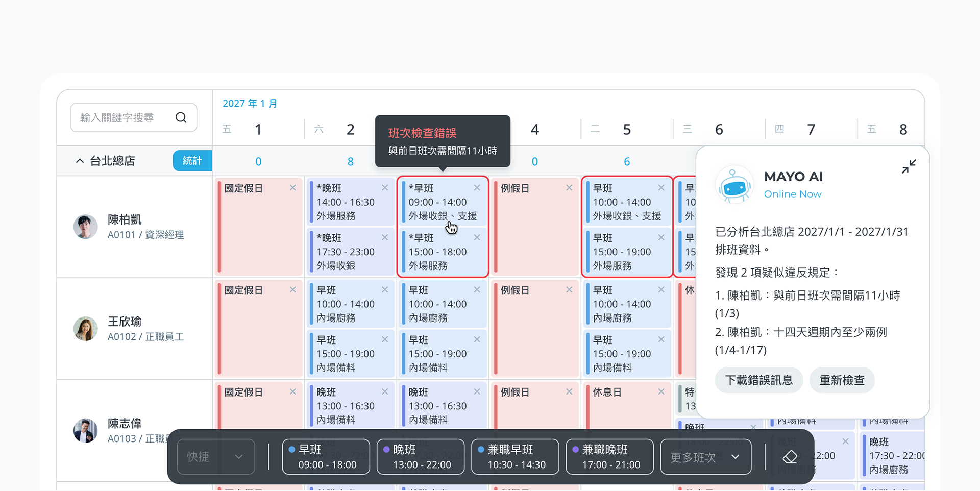Image resolution: width=980 pixels, height=491 pixels.
Task: Select day 1 column header
Action: [258, 130]
